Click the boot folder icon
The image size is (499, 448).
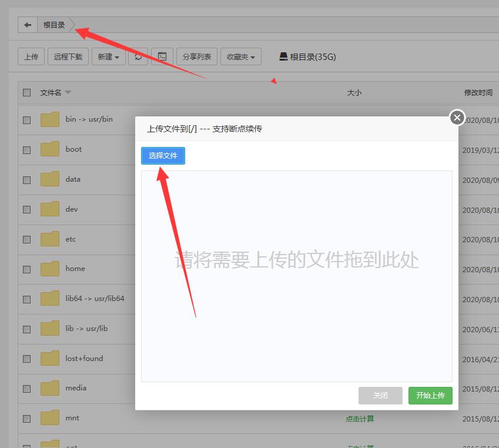(50, 149)
